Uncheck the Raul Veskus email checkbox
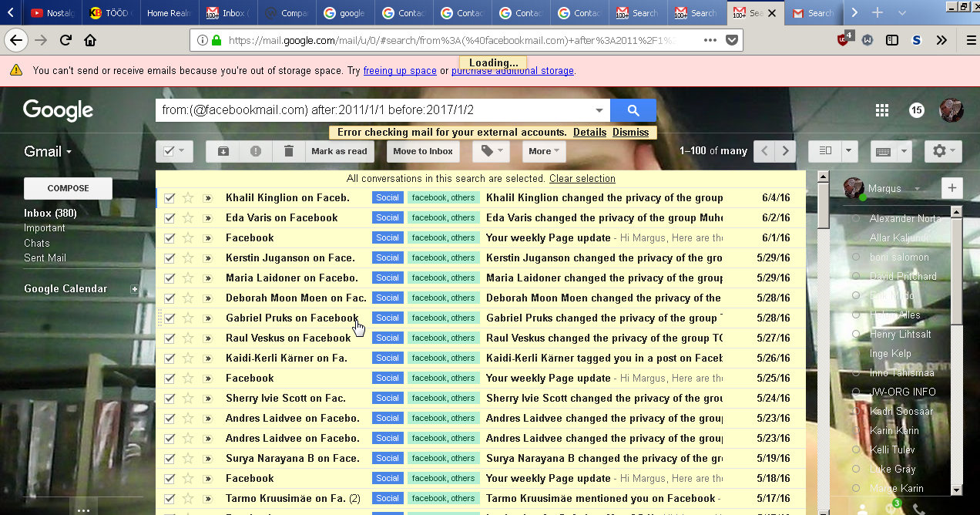The width and height of the screenshot is (980, 515). point(169,338)
